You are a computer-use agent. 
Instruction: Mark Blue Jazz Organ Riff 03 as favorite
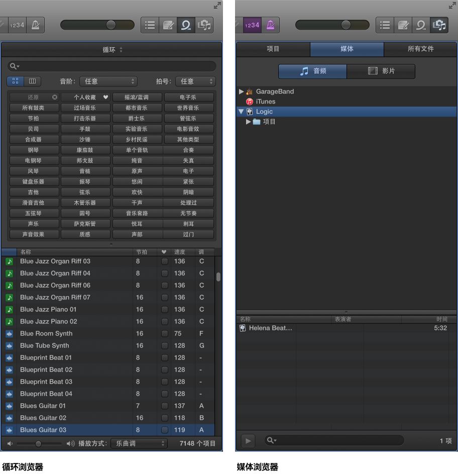click(164, 262)
